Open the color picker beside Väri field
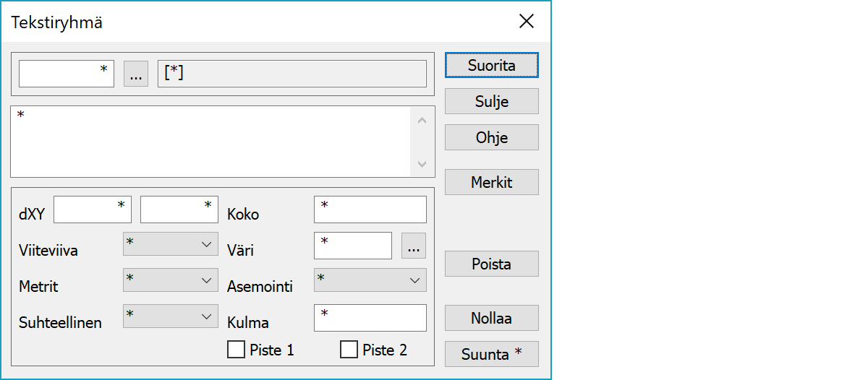 413,246
